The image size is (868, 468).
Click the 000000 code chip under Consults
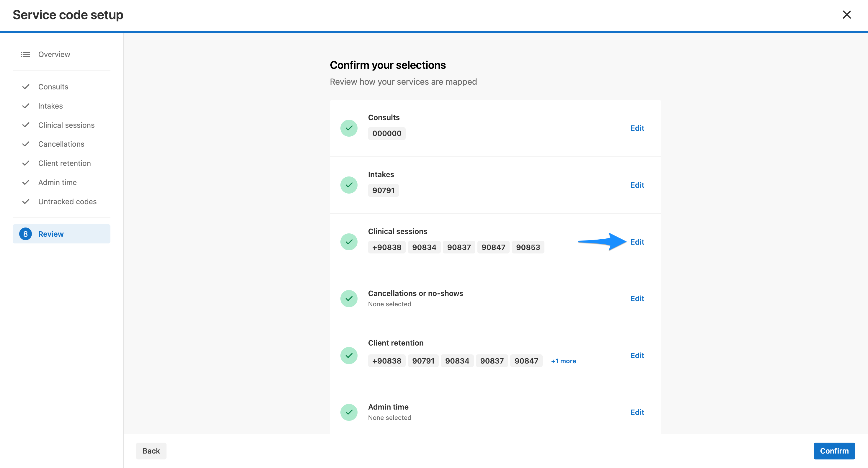(386, 133)
